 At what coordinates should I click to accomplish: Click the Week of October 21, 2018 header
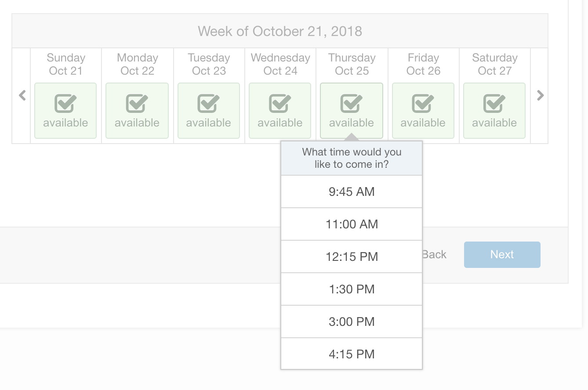[x=280, y=31]
